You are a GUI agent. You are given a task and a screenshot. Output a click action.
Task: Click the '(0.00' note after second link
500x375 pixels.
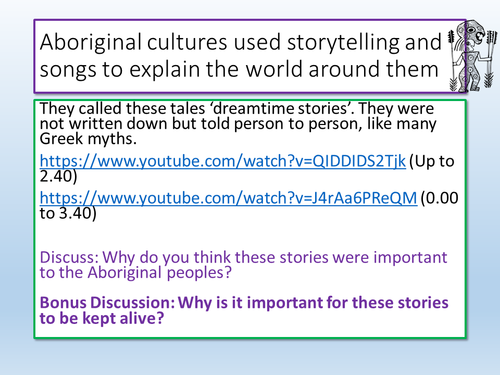point(439,198)
